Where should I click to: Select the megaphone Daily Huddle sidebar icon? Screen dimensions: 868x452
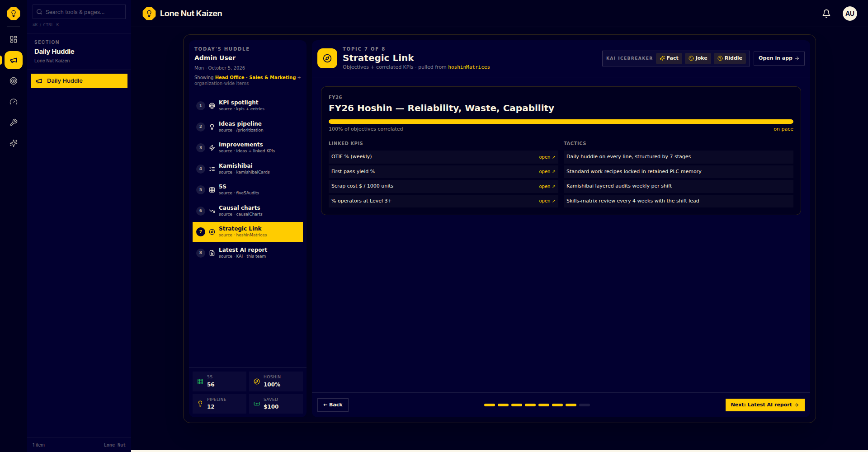coord(14,60)
